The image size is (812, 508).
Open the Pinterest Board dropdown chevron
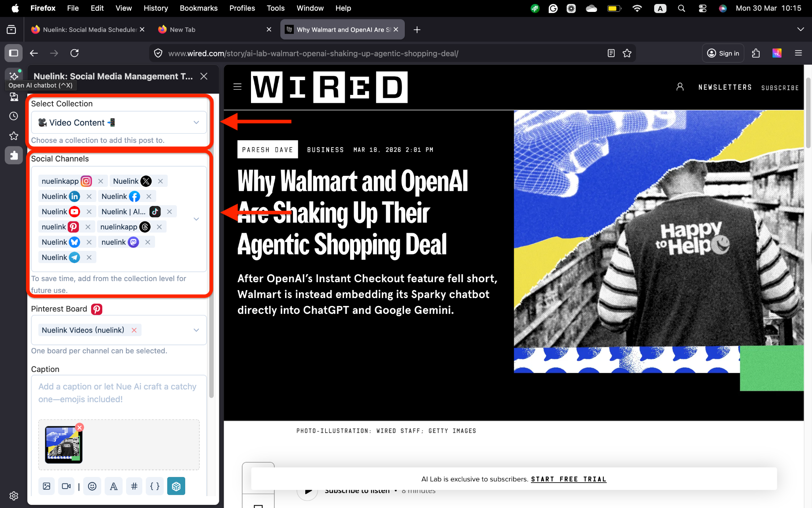196,330
